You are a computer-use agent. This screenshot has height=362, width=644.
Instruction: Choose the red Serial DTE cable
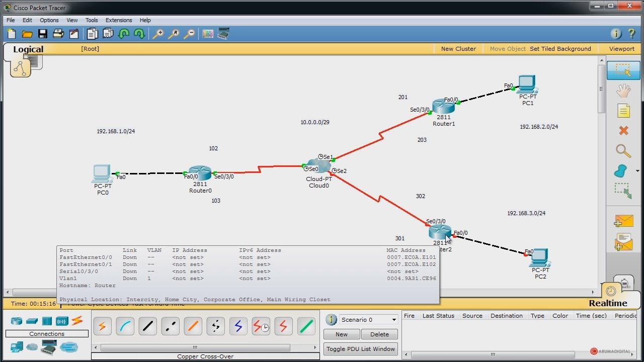click(283, 326)
